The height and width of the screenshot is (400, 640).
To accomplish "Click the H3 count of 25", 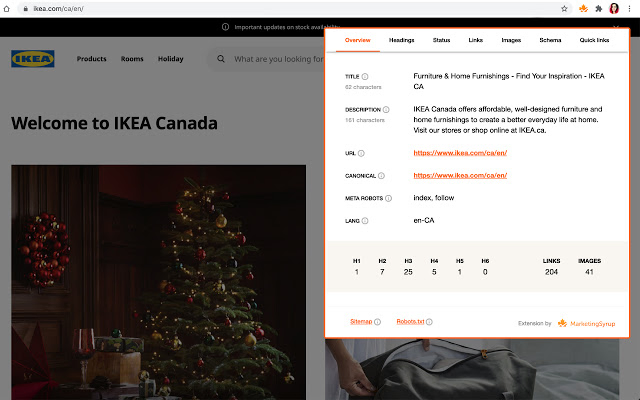I will point(408,272).
